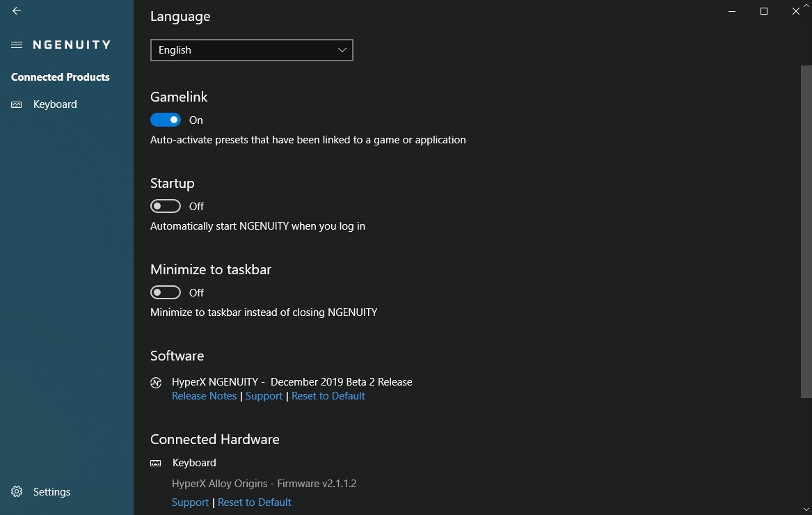Go back with the arrow icon
Screen dimensions: 812x515
tap(17, 11)
